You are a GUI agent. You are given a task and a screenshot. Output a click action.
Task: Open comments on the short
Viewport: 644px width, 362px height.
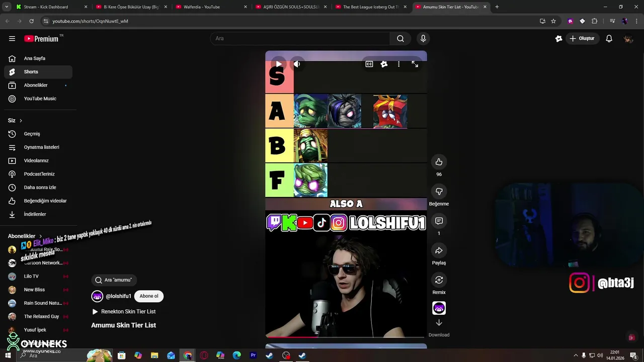(439, 221)
